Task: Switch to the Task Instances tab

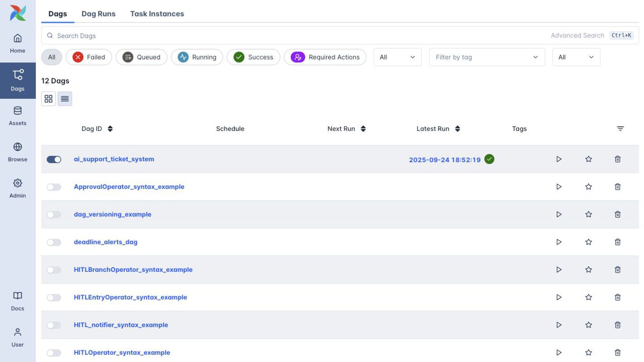Action: point(157,14)
